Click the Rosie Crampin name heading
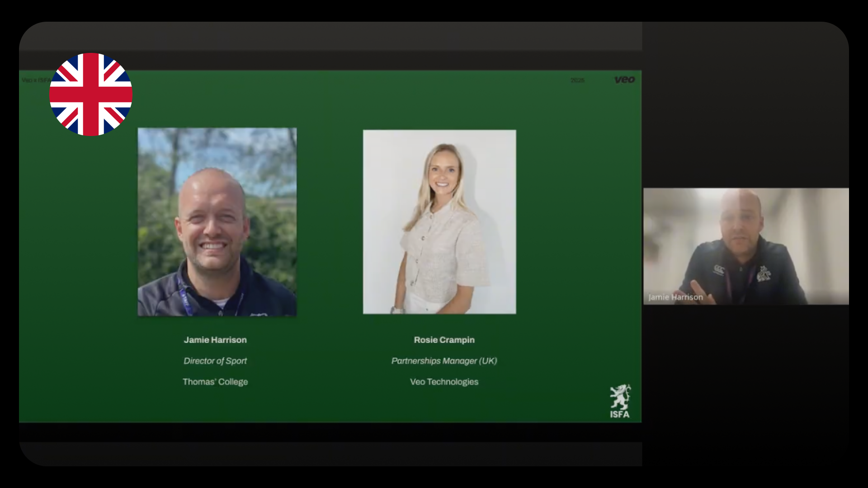This screenshot has width=868, height=488. point(444,340)
